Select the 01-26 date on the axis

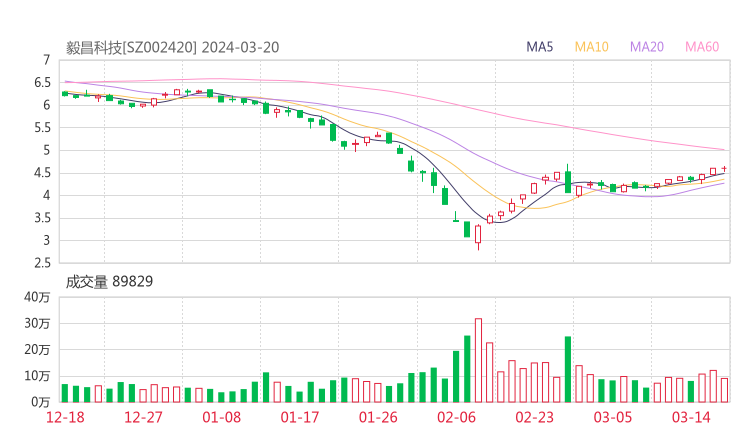click(x=379, y=417)
